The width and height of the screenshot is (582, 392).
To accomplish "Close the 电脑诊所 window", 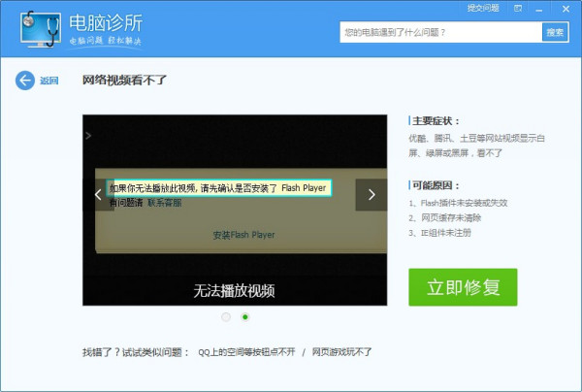I will click(566, 9).
